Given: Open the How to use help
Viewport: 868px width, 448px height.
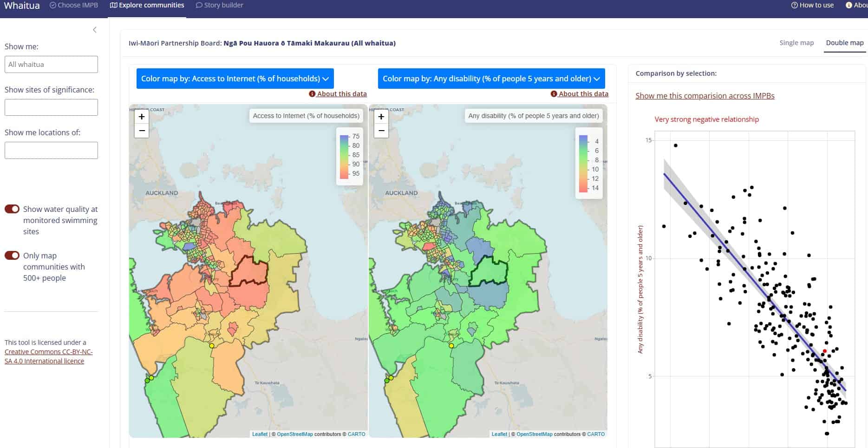Looking at the screenshot, I should pyautogui.click(x=812, y=5).
